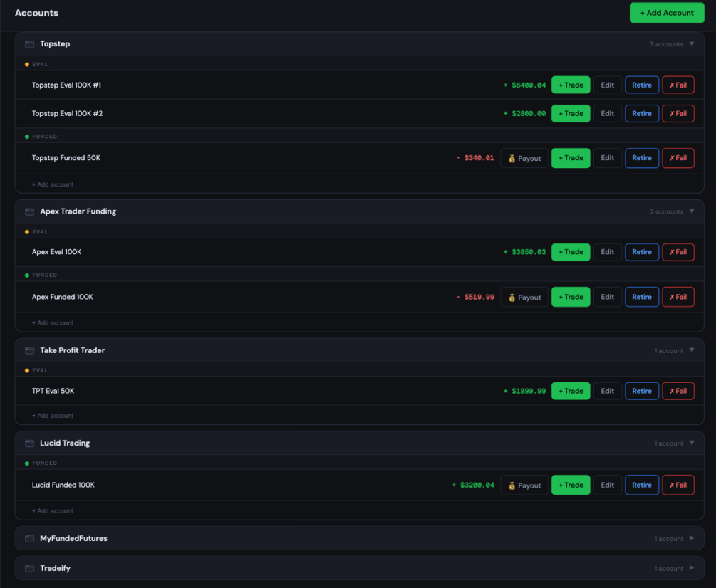The width and height of the screenshot is (716, 588).
Task: Edit the Apex Eval 100K account
Action: (607, 252)
